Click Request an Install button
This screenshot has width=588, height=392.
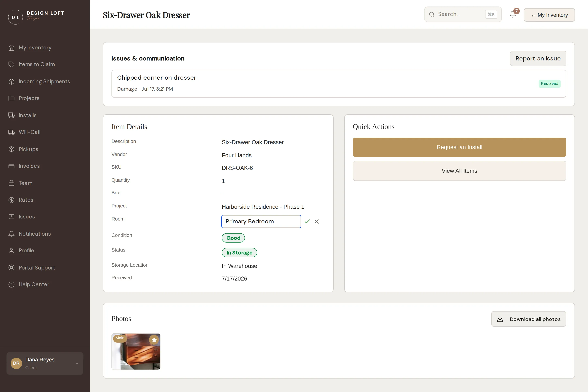tap(459, 147)
